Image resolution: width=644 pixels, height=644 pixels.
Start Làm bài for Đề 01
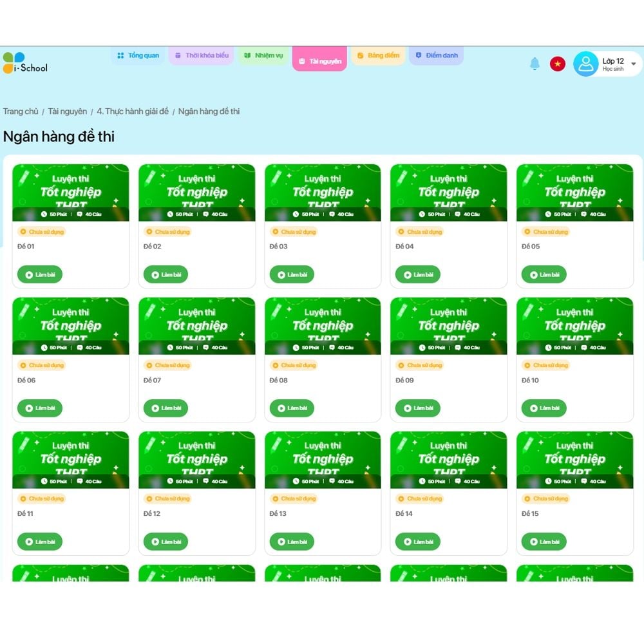pos(40,274)
